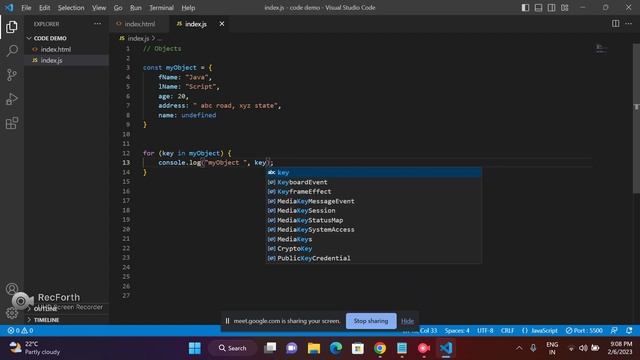This screenshot has width=640, height=360.
Task: Click the code minimap
Action: (601, 49)
